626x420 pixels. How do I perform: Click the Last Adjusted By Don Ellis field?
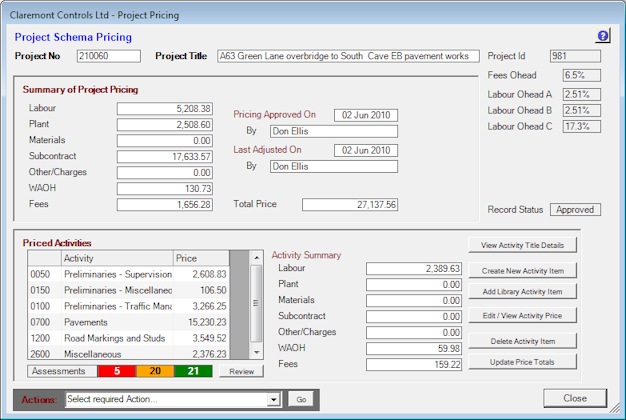pyautogui.click(x=334, y=166)
